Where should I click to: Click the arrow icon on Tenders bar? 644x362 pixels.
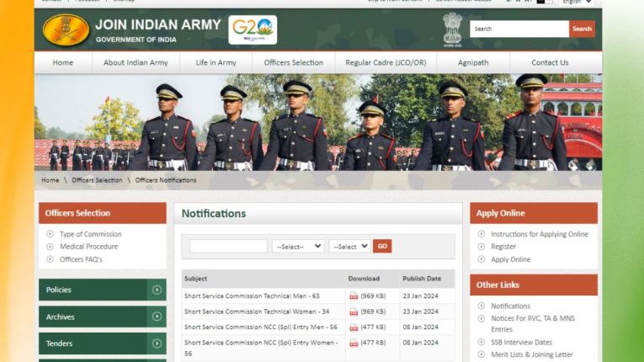(x=157, y=343)
